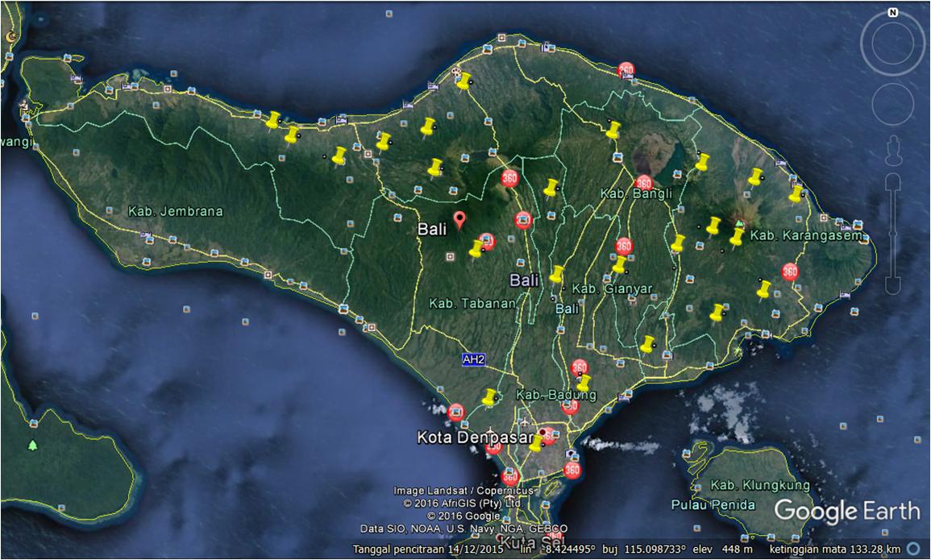Click the Pulau Penida label
Image resolution: width=931 pixels, height=560 pixels.
click(x=713, y=505)
